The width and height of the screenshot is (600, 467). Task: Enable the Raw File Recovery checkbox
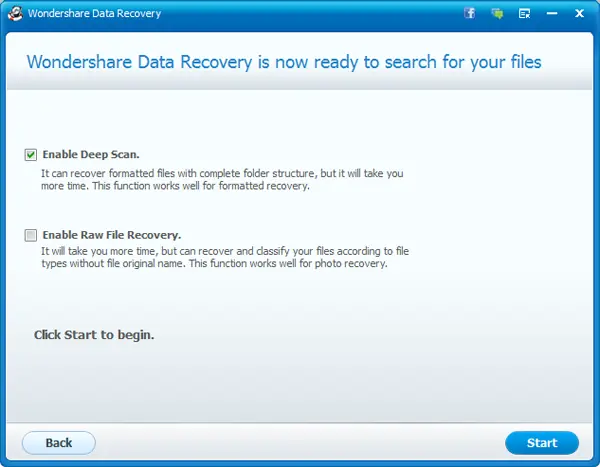click(x=31, y=235)
